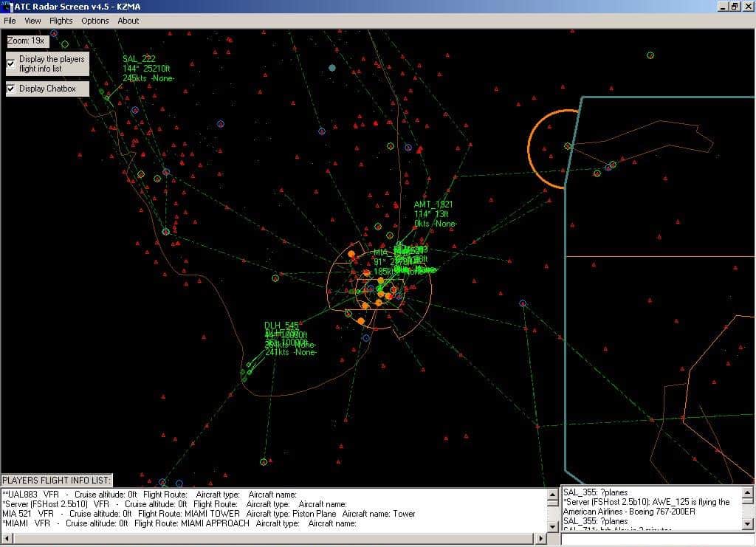Click the Zoom: 19x label
The image size is (756, 547).
26,41
